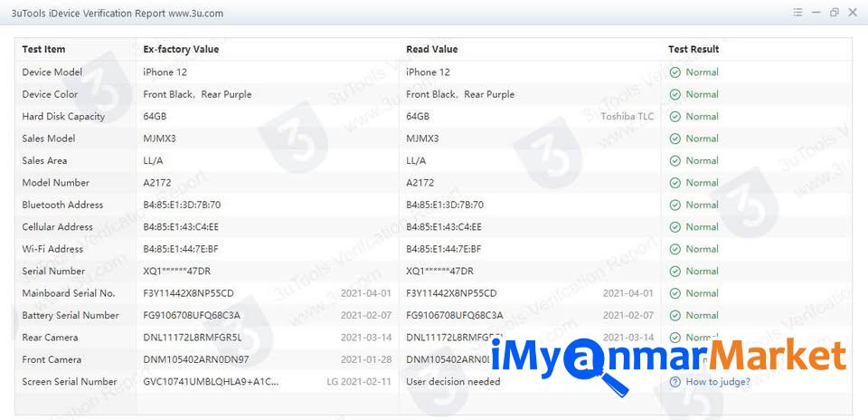Click the check icon in Hard Disk Capacity row
Image resolution: width=868 pixels, height=420 pixels.
(675, 117)
